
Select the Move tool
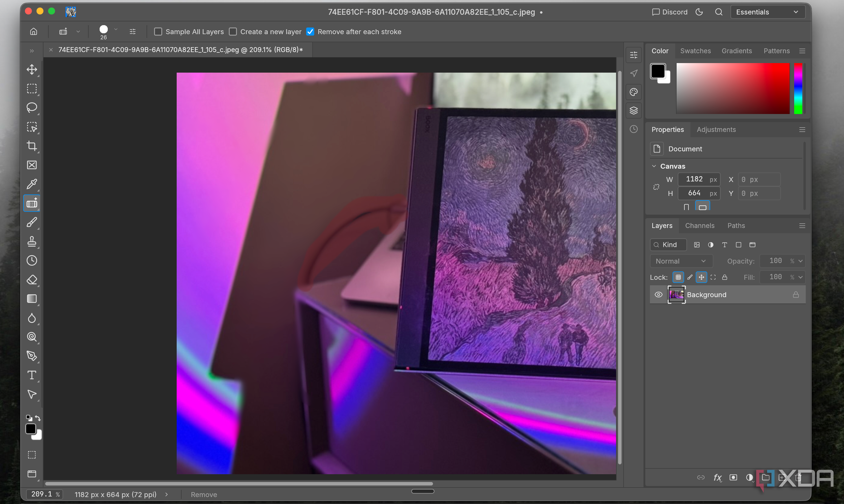click(x=32, y=70)
